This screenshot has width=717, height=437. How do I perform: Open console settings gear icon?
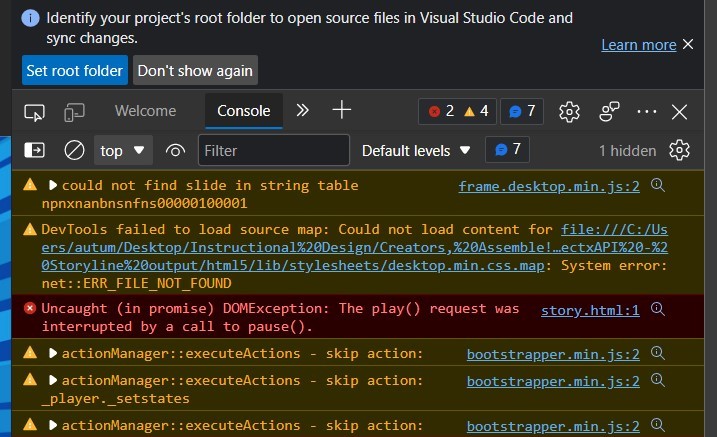point(679,150)
